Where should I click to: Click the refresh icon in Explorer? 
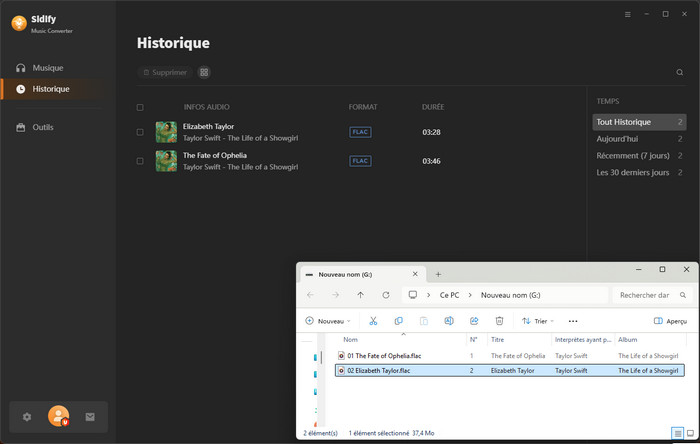pyautogui.click(x=386, y=295)
